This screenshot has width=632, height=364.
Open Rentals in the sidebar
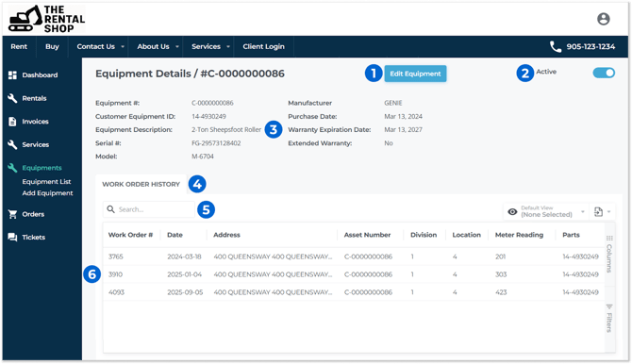coord(34,98)
